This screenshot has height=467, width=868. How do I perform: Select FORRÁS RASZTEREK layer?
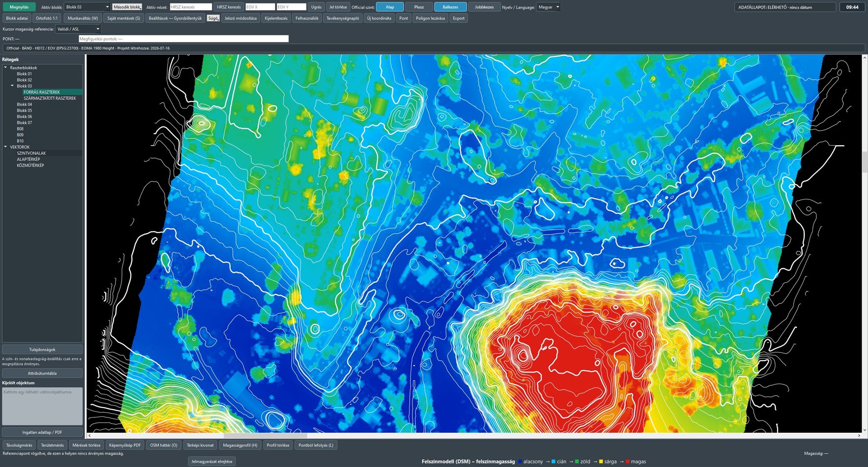click(x=42, y=92)
